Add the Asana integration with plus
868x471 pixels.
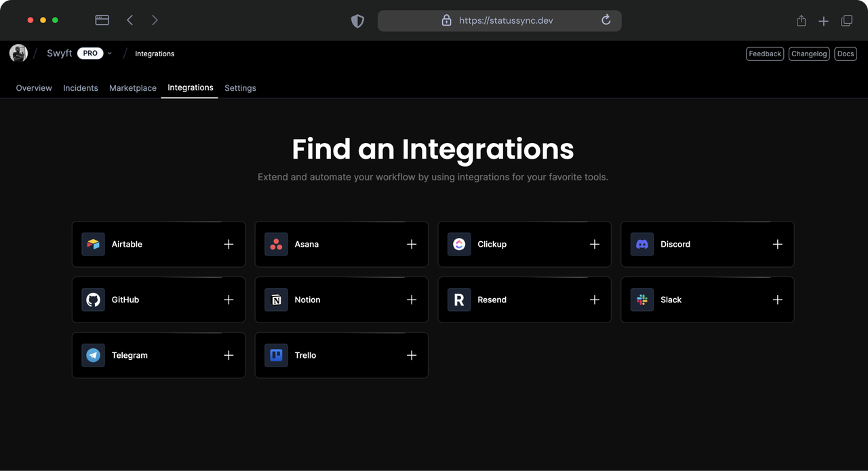point(412,244)
